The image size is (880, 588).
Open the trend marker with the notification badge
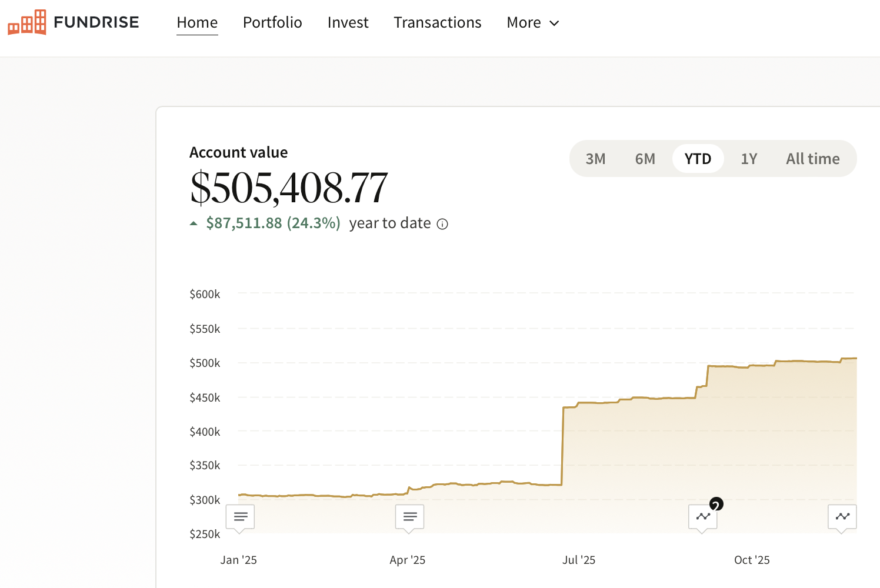[x=702, y=516]
